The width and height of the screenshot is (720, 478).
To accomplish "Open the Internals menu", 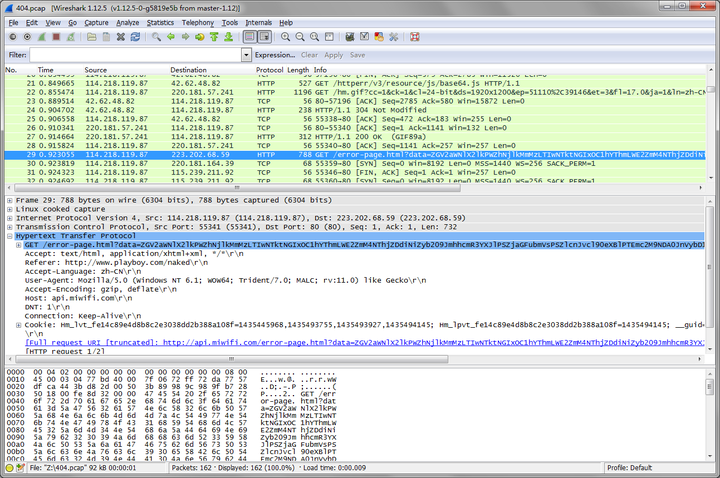I will 259,22.
